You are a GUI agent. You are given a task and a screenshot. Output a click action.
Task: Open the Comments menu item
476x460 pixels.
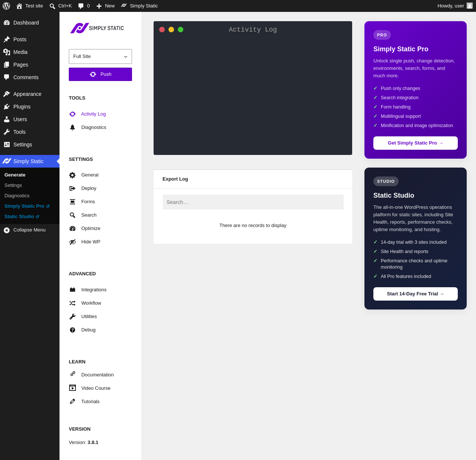(30, 77)
